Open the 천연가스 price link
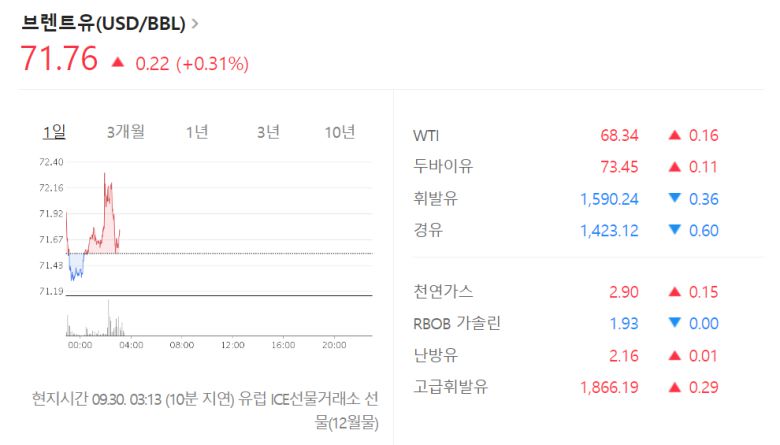This screenshot has width=780, height=445. point(443,292)
